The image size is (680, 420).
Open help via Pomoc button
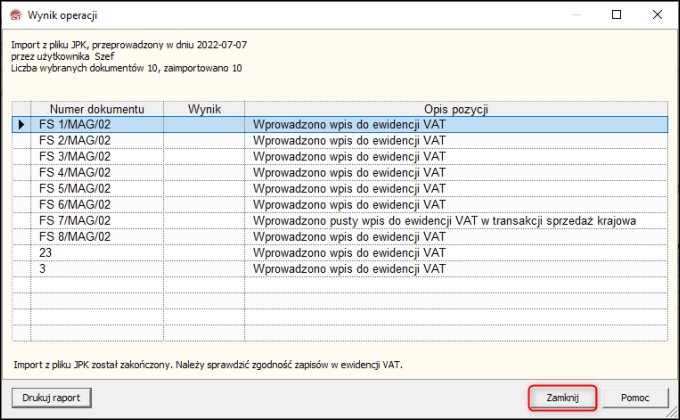pos(635,397)
